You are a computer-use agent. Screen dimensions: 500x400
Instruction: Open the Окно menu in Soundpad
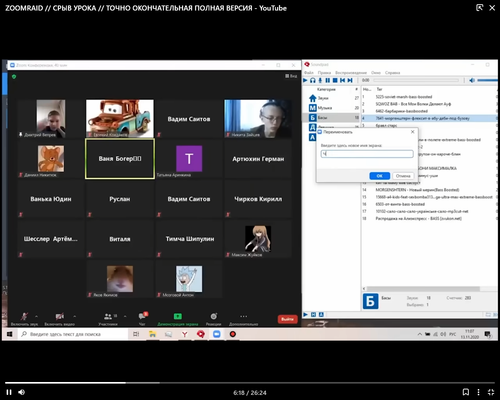[x=376, y=73]
